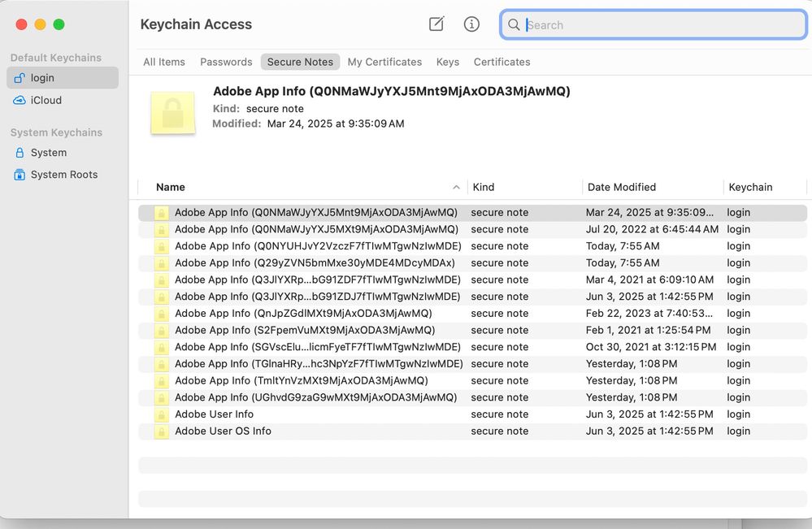This screenshot has height=529, width=812.
Task: Click note icon on the Q0NYUHJvY2VzczF7 row
Action: (162, 246)
